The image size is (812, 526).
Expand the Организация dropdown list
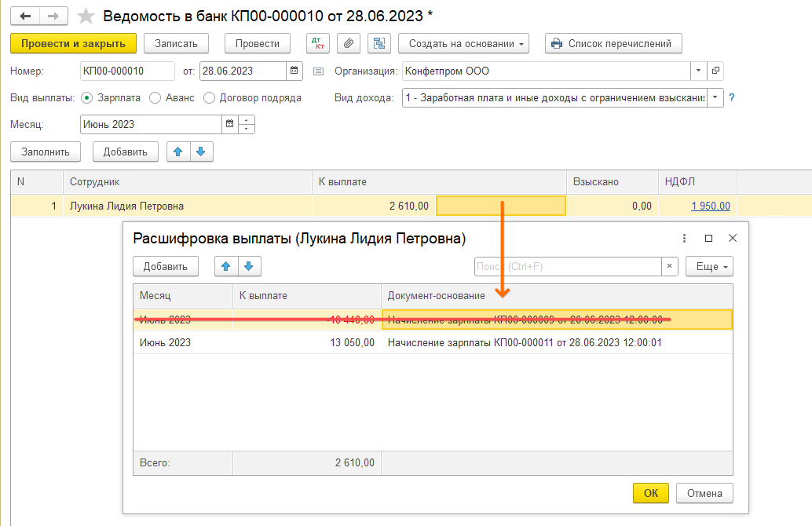pos(698,71)
